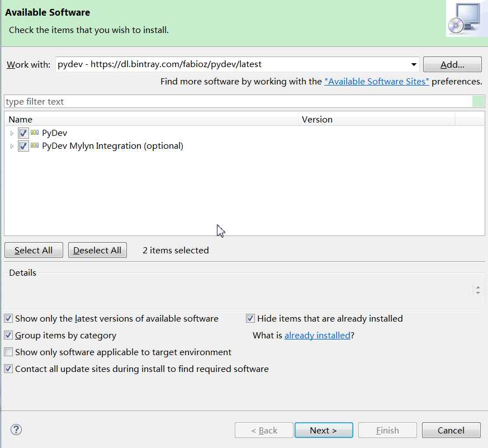Toggle Hide items already installed checkbox

point(250,318)
